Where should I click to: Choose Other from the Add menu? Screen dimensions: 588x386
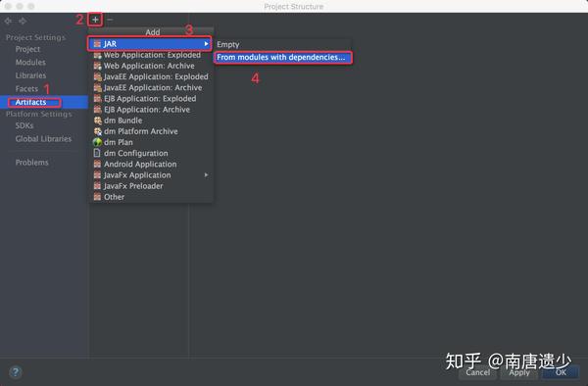(x=151, y=196)
